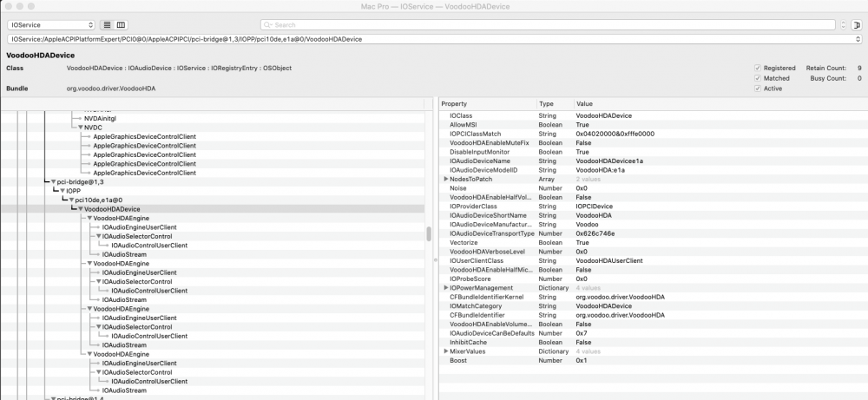Collapse the VoodooHDADevice disclosure triangle
This screenshot has width=868, height=400.
(x=80, y=209)
